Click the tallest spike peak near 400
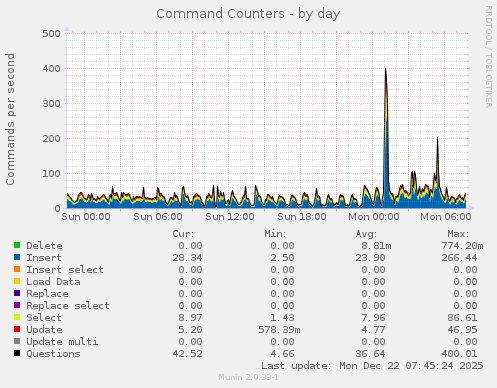The height and width of the screenshot is (388, 497). pos(386,69)
